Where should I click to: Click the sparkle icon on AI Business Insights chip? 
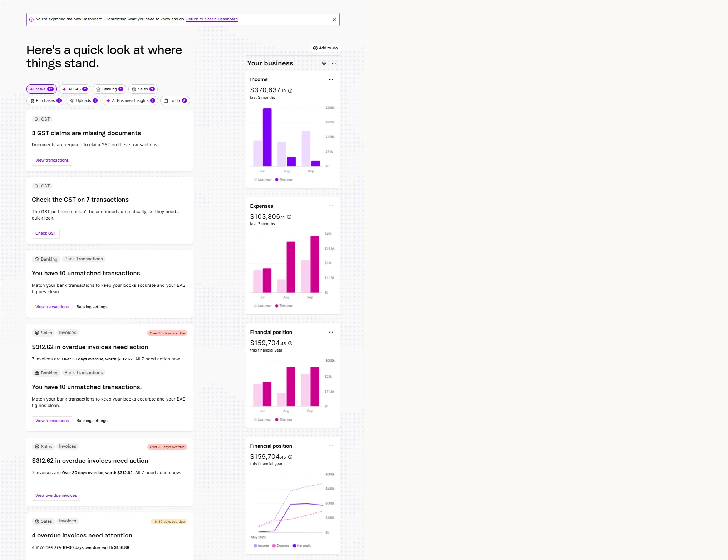click(x=108, y=101)
